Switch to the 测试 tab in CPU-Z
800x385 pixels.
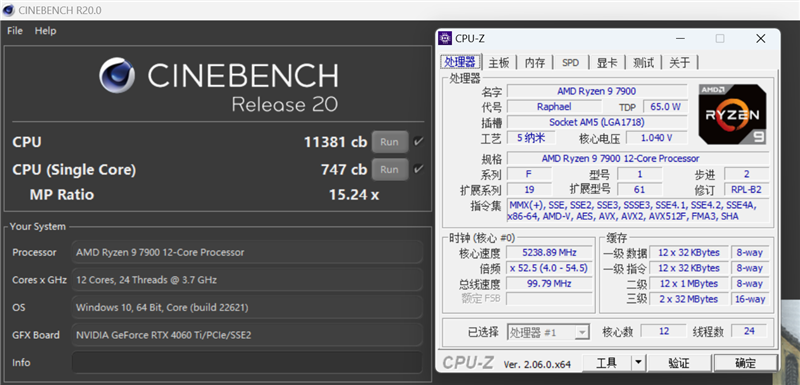(x=643, y=63)
